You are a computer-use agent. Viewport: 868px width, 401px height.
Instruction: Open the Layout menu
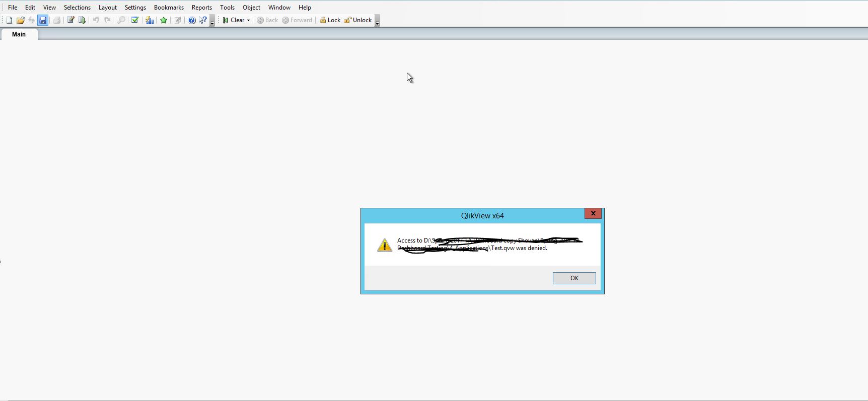(107, 8)
